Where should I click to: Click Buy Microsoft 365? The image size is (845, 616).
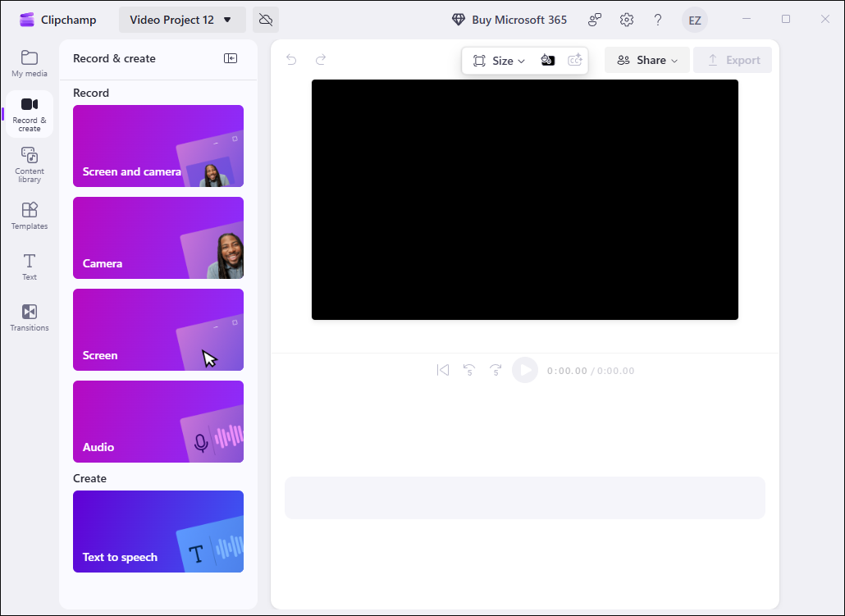[x=509, y=20]
